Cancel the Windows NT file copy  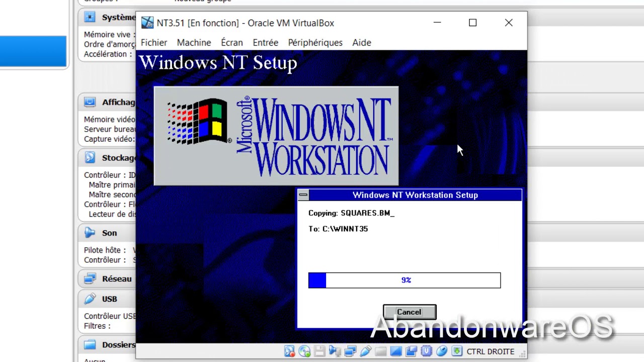(x=410, y=312)
